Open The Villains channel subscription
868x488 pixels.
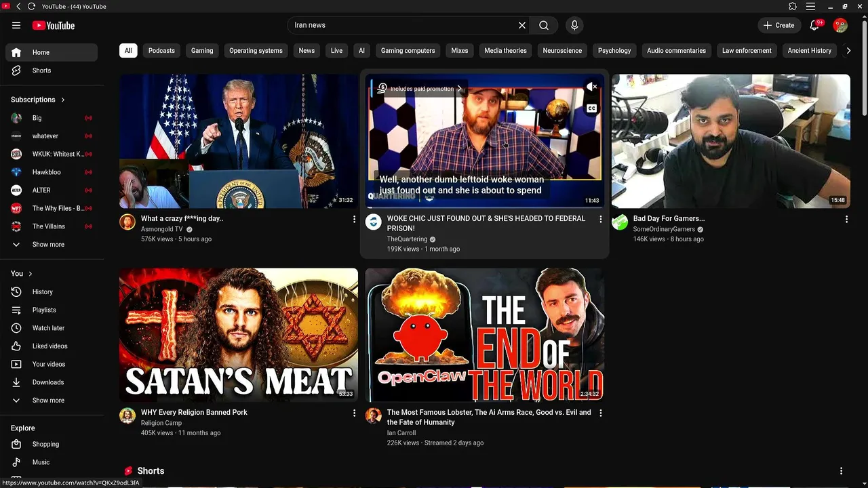coord(52,226)
